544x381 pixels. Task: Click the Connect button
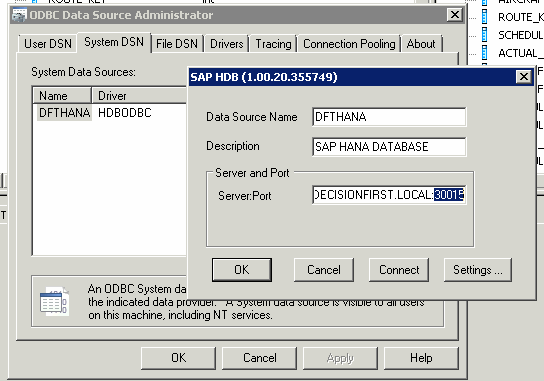399,270
